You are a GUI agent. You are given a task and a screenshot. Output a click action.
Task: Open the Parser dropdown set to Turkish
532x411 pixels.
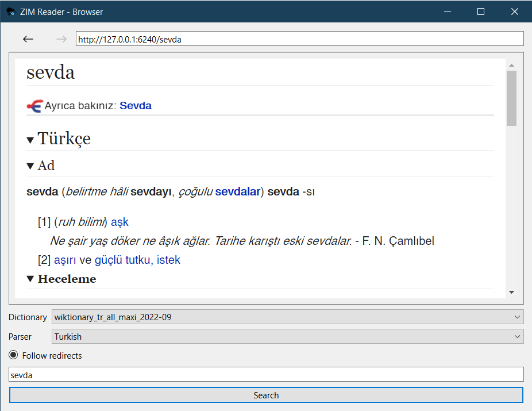pyautogui.click(x=287, y=336)
